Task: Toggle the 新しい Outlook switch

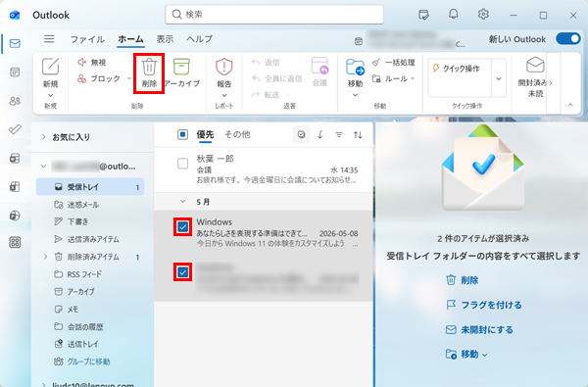Action: coord(568,38)
